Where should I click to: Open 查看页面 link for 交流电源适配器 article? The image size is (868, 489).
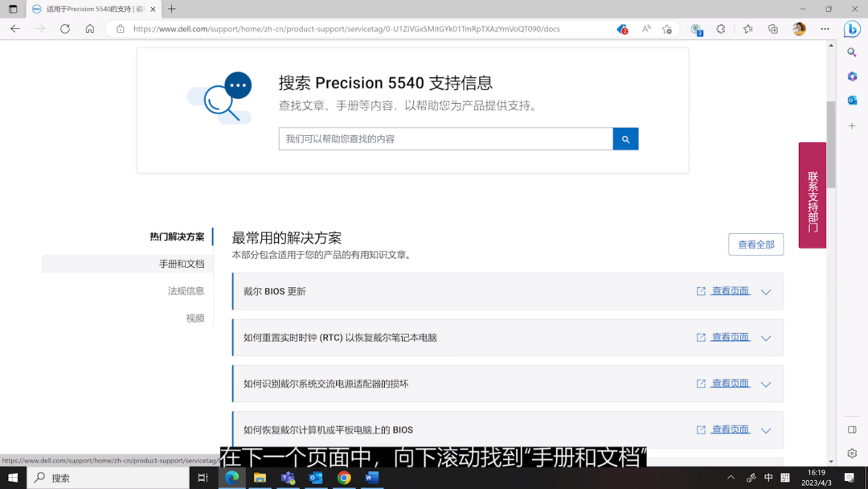[730, 383]
